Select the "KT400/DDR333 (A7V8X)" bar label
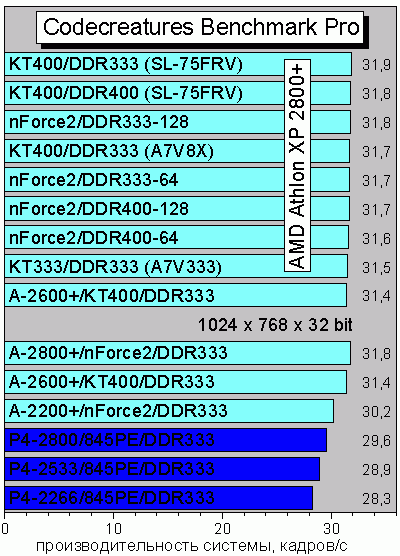400x556 pixels. click(x=111, y=151)
